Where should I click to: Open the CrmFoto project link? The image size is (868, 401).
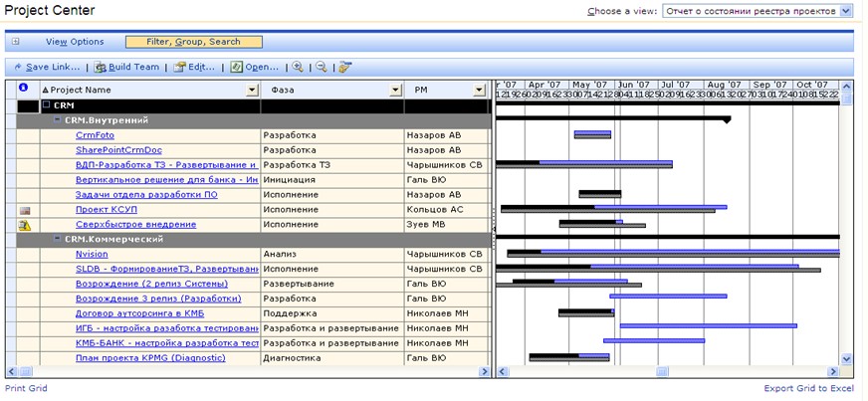pyautogui.click(x=96, y=135)
